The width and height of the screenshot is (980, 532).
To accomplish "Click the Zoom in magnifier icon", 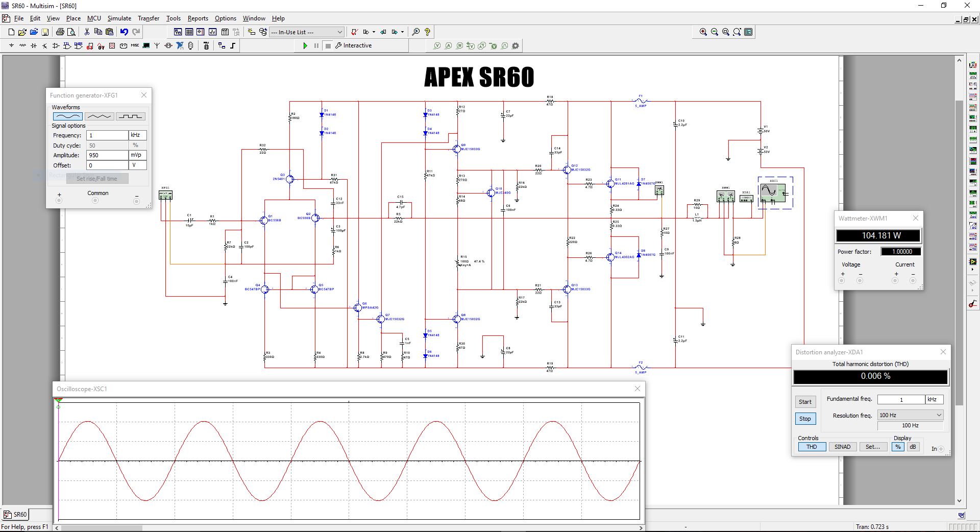I will pos(703,32).
